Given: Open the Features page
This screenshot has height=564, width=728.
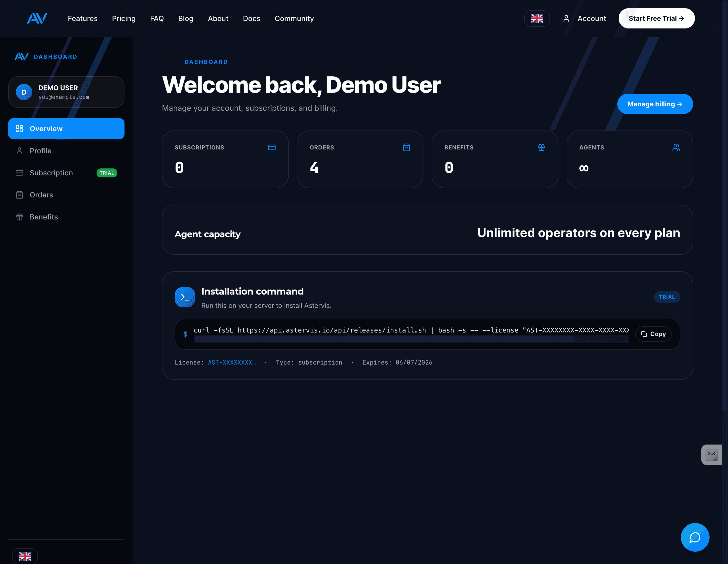Looking at the screenshot, I should [x=83, y=18].
